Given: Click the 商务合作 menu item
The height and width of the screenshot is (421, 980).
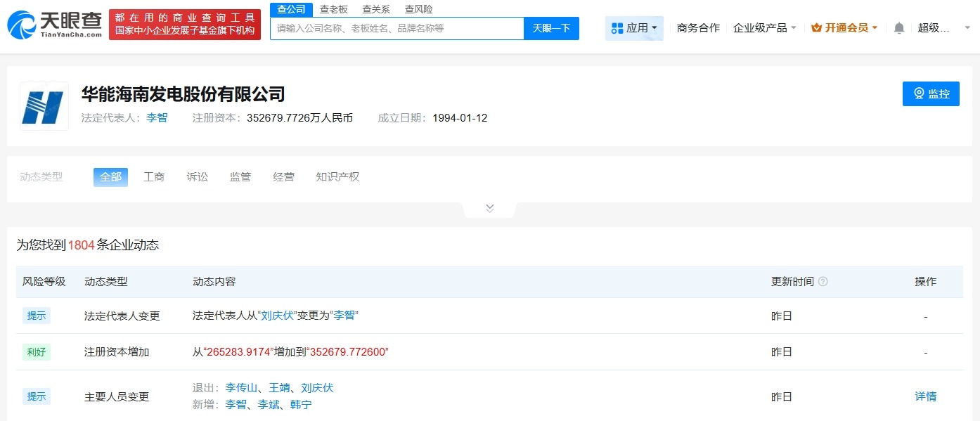Looking at the screenshot, I should pos(698,27).
